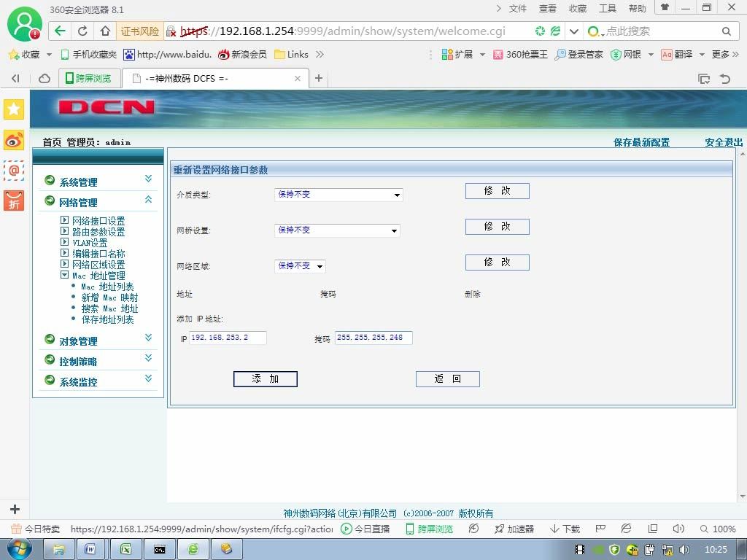
Task: Open 编辑接口名称 in the tree
Action: [x=98, y=254]
